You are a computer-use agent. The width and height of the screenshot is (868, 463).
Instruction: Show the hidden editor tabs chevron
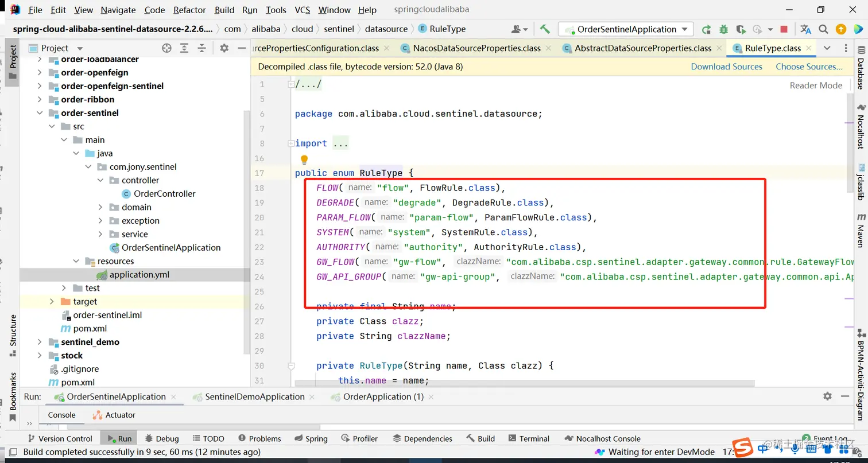point(827,48)
